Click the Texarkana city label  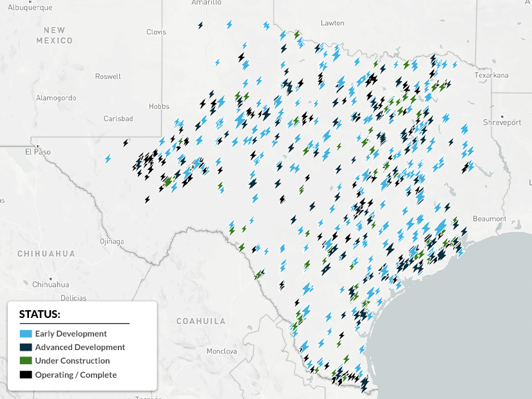pos(491,75)
